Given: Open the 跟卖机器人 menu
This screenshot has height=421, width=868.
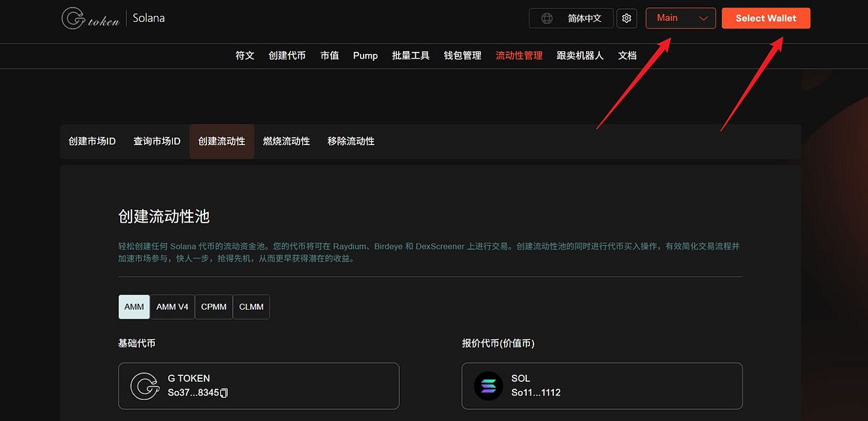Looking at the screenshot, I should [579, 56].
